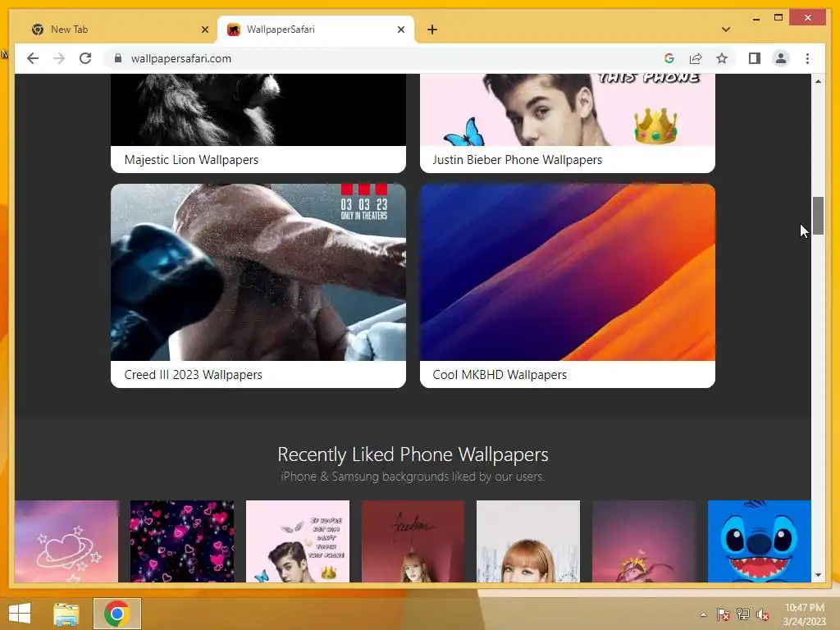840x630 pixels.
Task: Close the New Tab tab
Action: 204,30
